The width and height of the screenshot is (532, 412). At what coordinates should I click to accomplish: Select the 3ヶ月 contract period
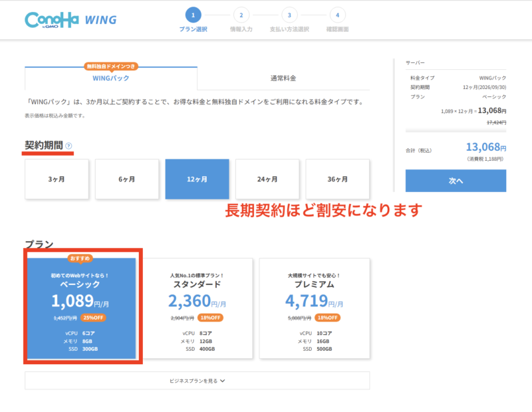coord(57,179)
